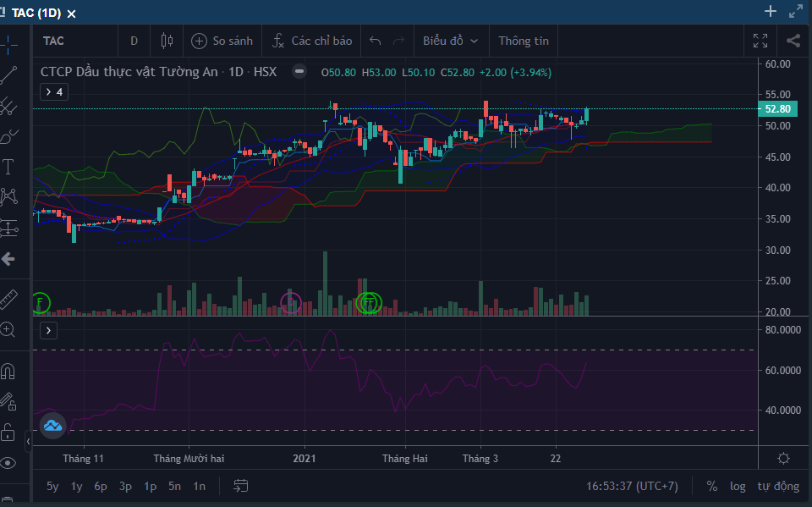Screen dimensions: 812x507
Task: Select the crosshair cursor tool
Action: click(8, 42)
